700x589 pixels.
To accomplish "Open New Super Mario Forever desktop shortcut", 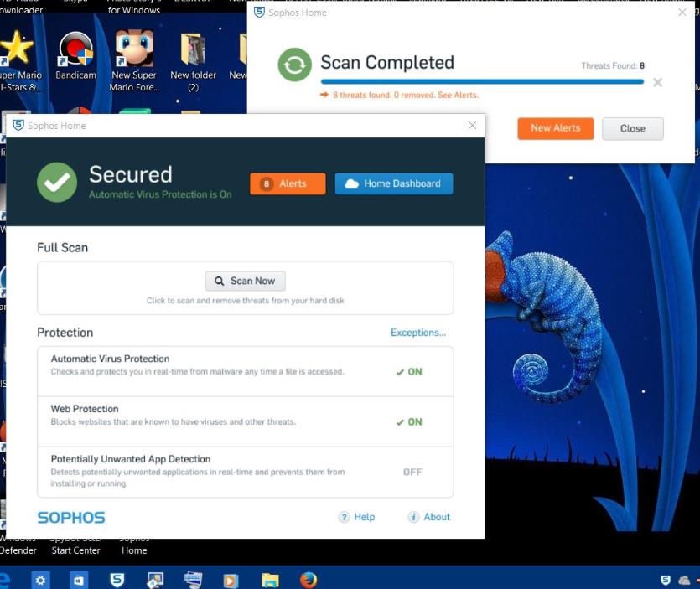I will tap(134, 60).
